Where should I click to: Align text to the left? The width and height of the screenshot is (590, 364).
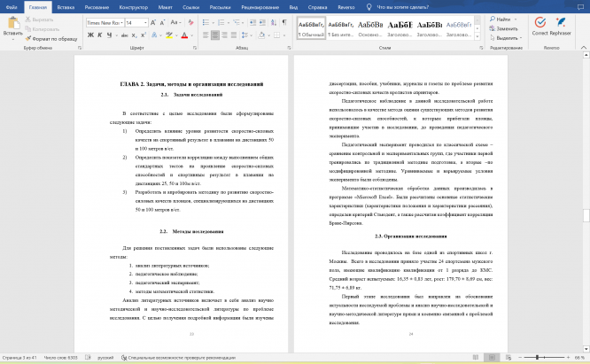206,35
